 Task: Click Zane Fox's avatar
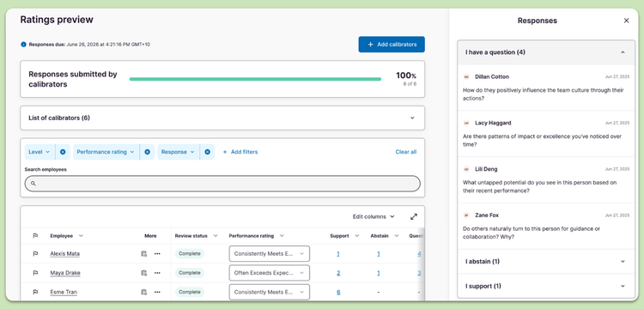point(466,215)
